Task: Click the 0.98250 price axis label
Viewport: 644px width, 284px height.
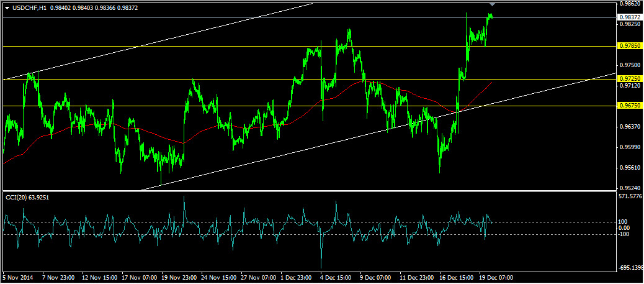Action: 630,24
